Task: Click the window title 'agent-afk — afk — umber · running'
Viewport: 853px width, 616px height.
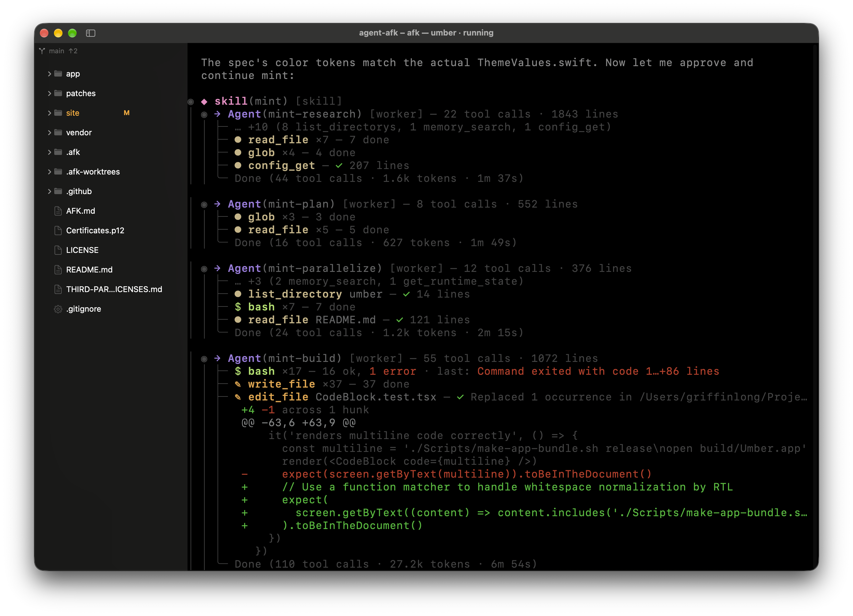Action: pyautogui.click(x=426, y=33)
